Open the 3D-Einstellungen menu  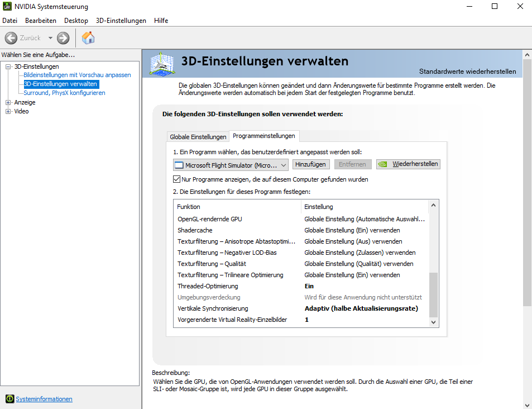tap(121, 21)
